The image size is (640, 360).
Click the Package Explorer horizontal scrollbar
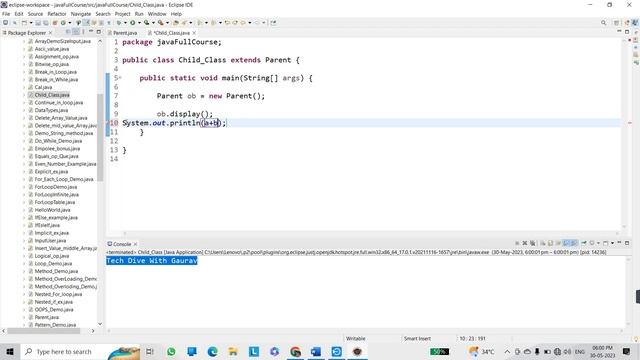pyautogui.click(x=44, y=331)
